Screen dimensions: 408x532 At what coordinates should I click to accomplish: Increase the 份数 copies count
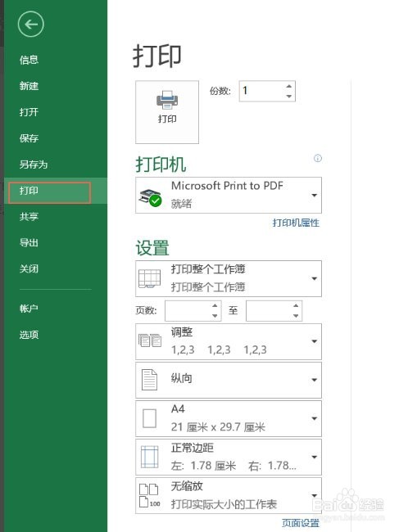point(288,86)
